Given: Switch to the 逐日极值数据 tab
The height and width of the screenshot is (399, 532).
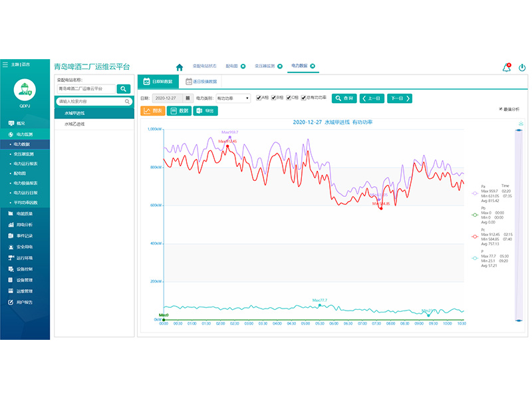Looking at the screenshot, I should 201,81.
